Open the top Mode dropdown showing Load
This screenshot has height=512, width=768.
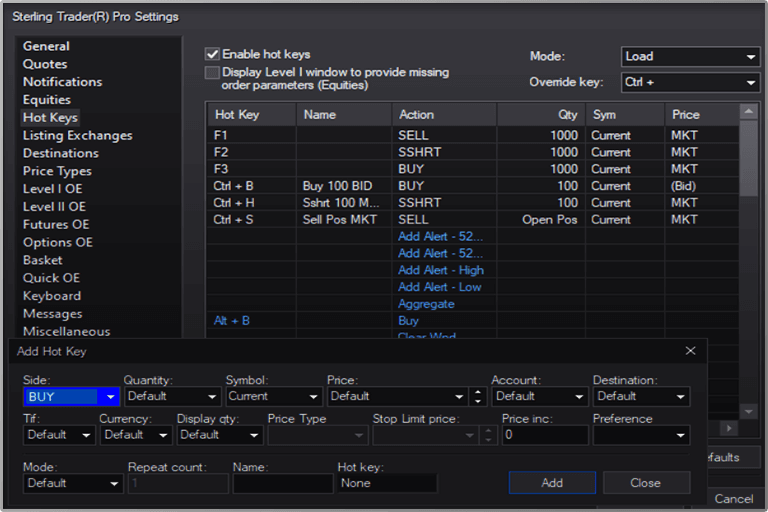coord(690,57)
